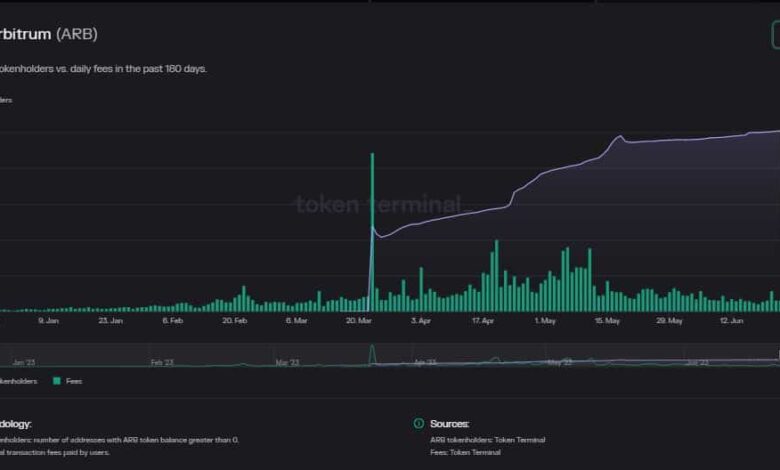Click the 17 Apr x-axis label
Viewport: 780px width, 470px height.
(x=482, y=321)
